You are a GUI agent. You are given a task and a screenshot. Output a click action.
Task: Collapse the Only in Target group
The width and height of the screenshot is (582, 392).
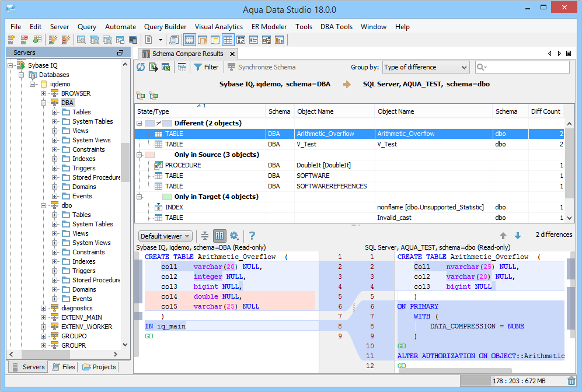coord(139,197)
